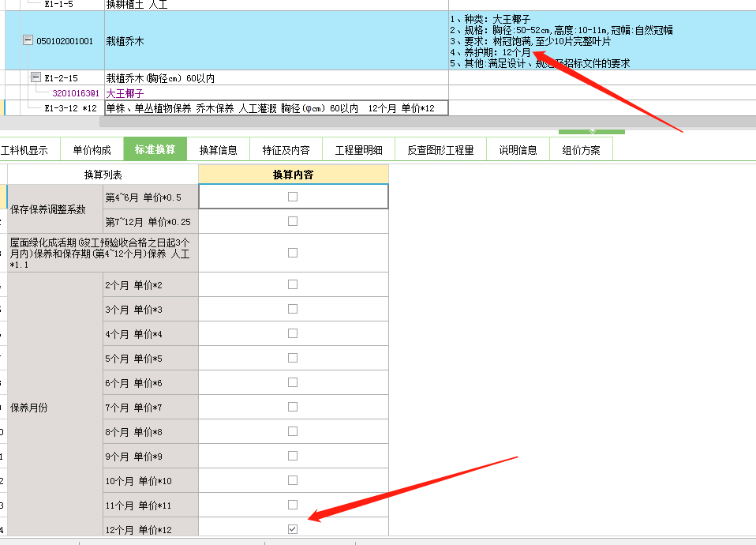The image size is (756, 545).
Task: Enable the 4个月 单价*4 checkbox
Action: 293,333
